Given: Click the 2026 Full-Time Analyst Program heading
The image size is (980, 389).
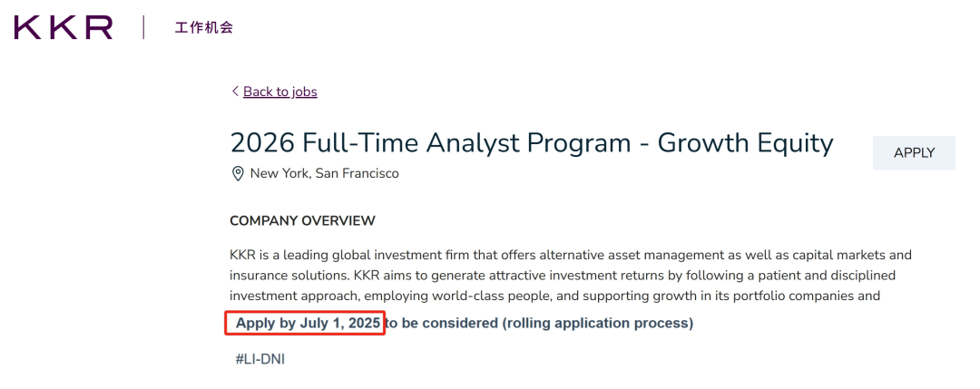Looking at the screenshot, I should [532, 143].
